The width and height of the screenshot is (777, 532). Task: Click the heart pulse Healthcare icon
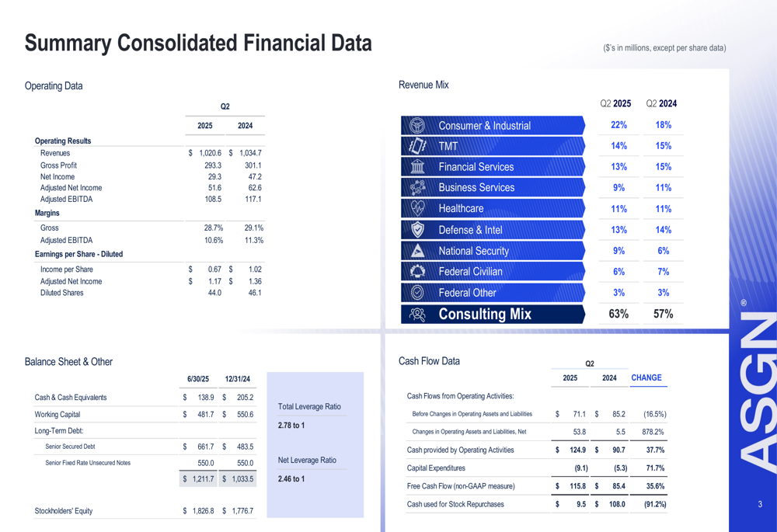click(417, 208)
